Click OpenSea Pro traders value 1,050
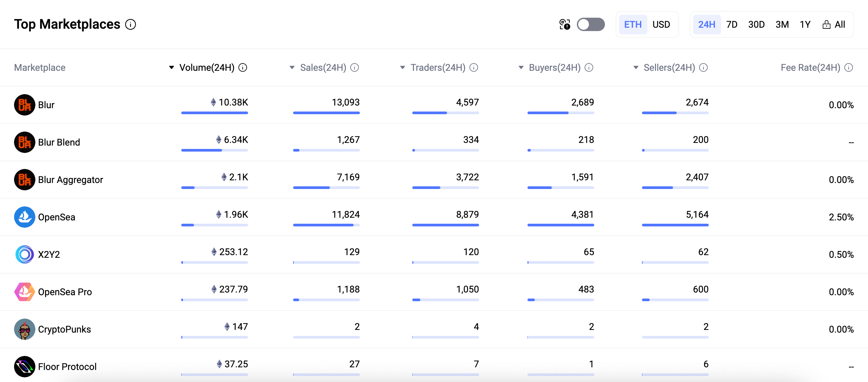The image size is (868, 382). [x=467, y=289]
